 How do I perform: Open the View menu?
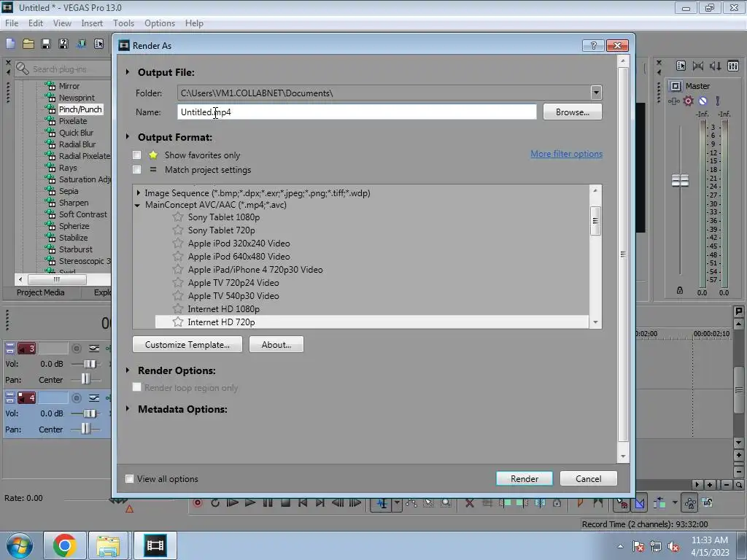[x=62, y=23]
